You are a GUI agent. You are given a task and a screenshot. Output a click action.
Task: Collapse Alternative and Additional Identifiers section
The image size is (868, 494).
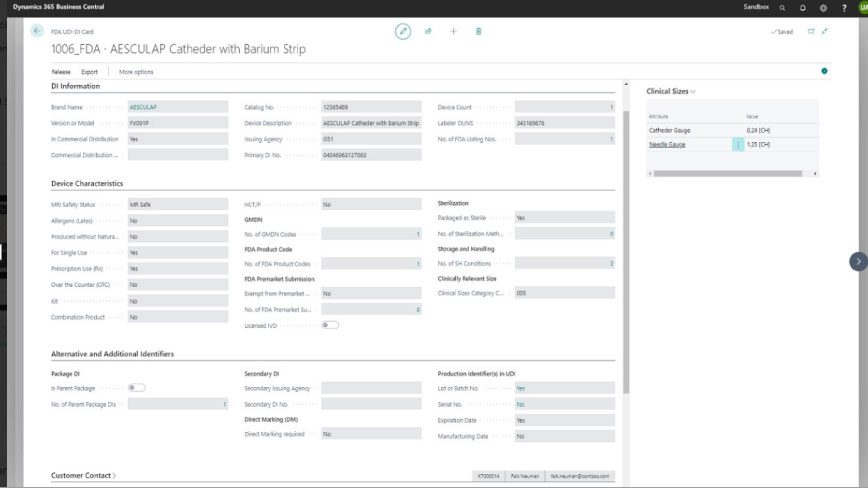(x=112, y=354)
